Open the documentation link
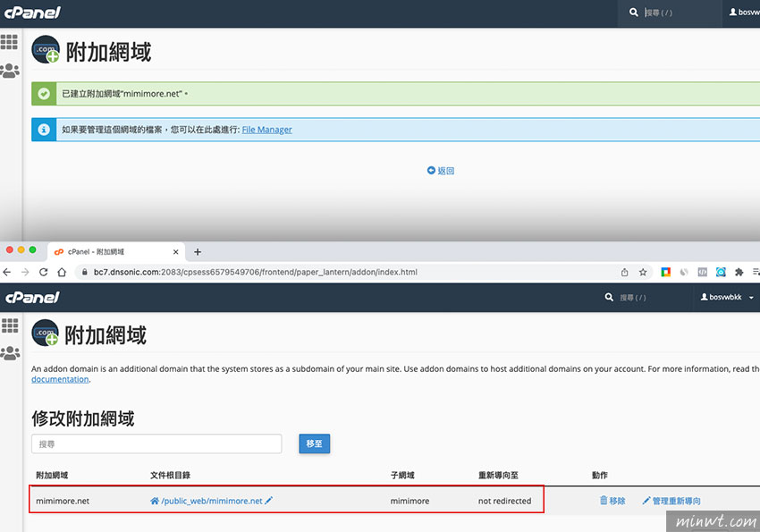 (x=60, y=379)
